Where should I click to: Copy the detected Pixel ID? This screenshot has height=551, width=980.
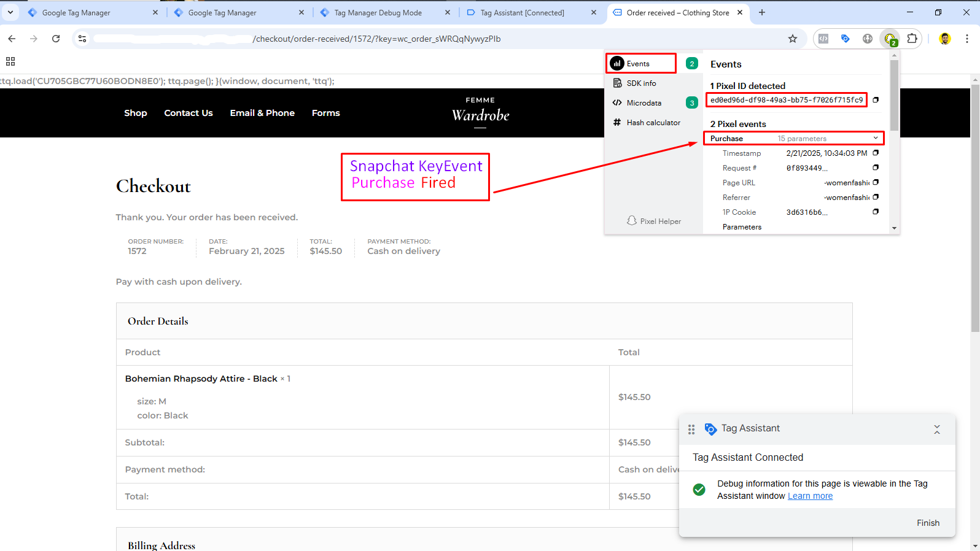(876, 100)
